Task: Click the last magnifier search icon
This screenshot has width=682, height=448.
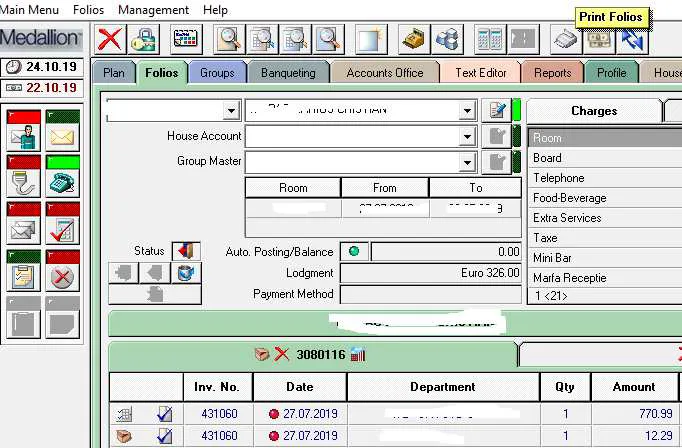Action: (329, 40)
